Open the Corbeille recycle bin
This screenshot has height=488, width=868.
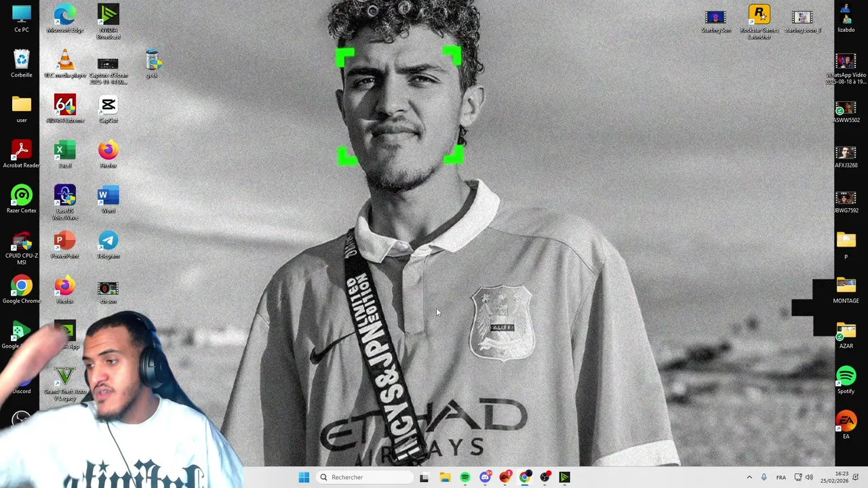22,64
